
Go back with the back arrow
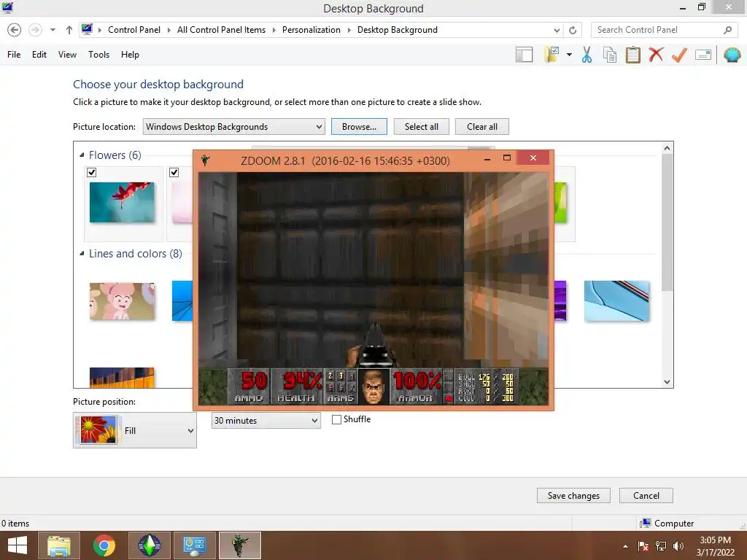point(15,30)
